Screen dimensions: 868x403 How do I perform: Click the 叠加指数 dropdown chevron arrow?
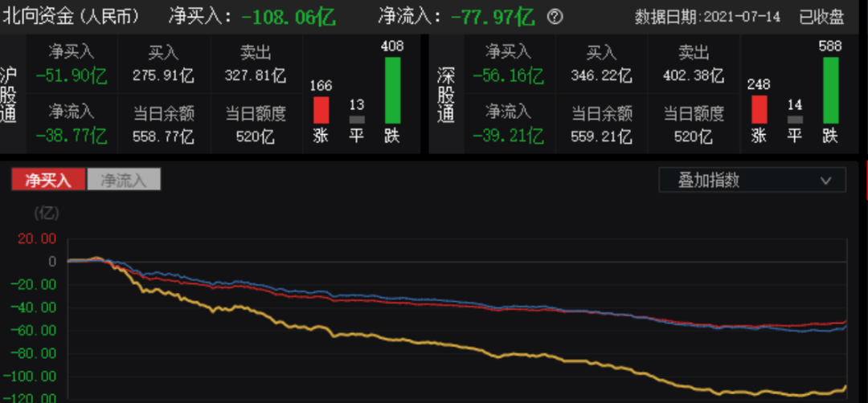[x=825, y=180]
